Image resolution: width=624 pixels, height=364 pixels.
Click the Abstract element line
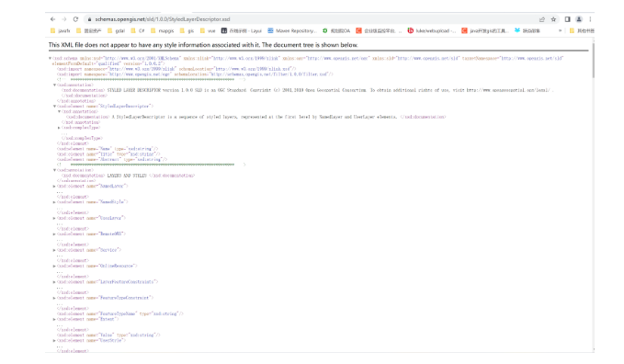(112, 159)
